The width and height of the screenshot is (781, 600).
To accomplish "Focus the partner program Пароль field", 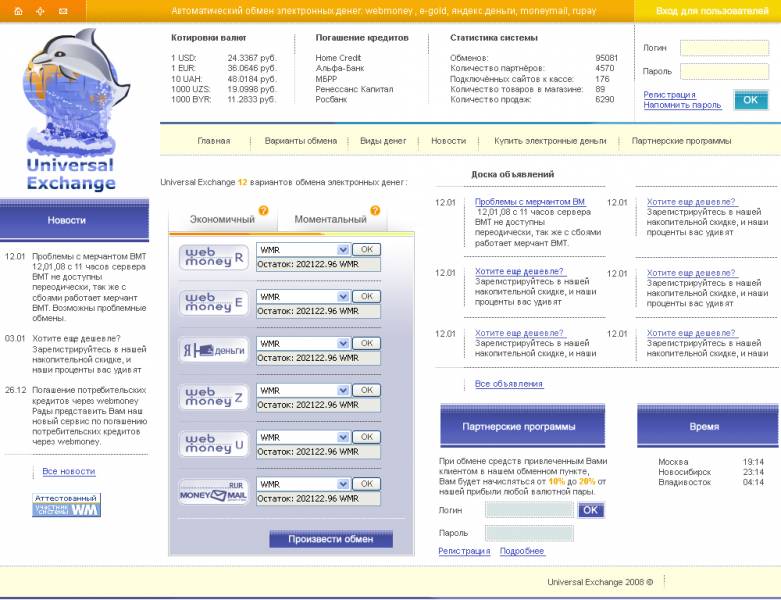I will click(529, 533).
